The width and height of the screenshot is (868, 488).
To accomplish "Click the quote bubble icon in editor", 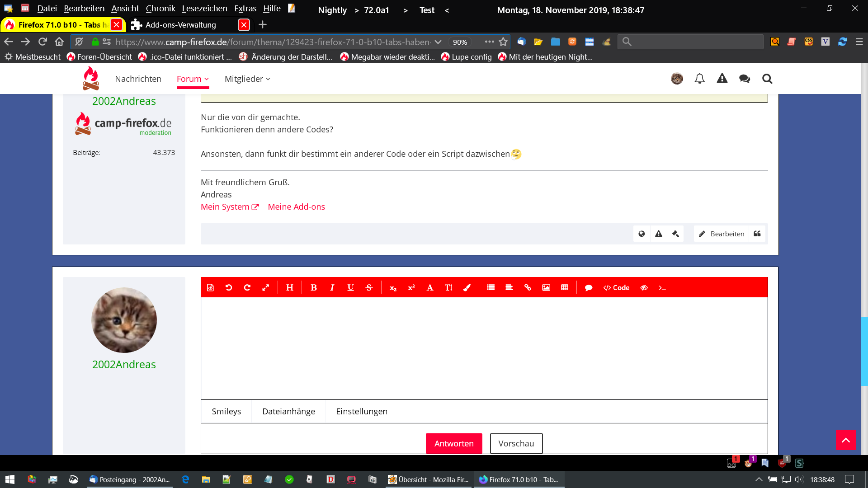I will (x=589, y=288).
